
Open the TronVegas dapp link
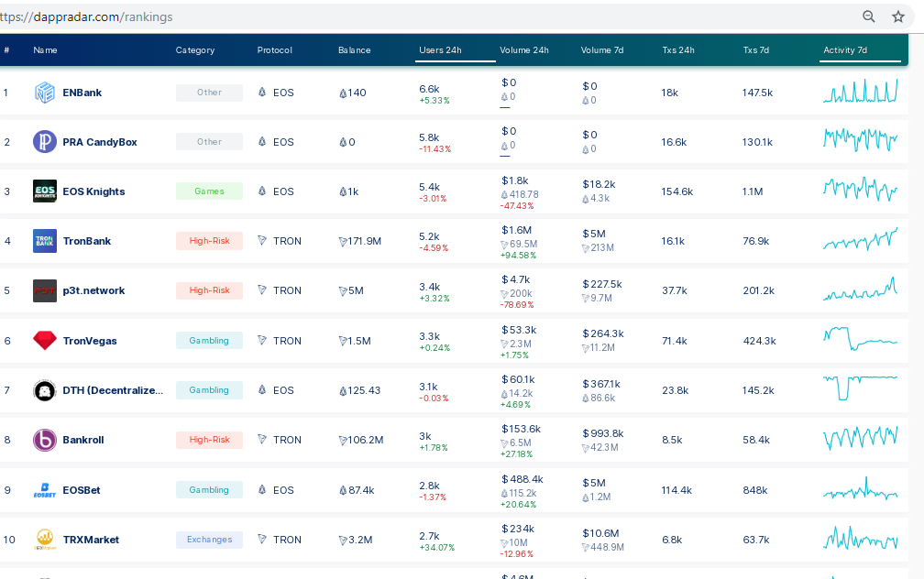point(90,341)
